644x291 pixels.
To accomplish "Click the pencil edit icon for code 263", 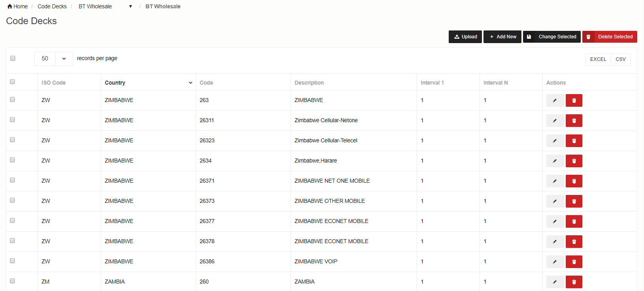I will [x=555, y=100].
